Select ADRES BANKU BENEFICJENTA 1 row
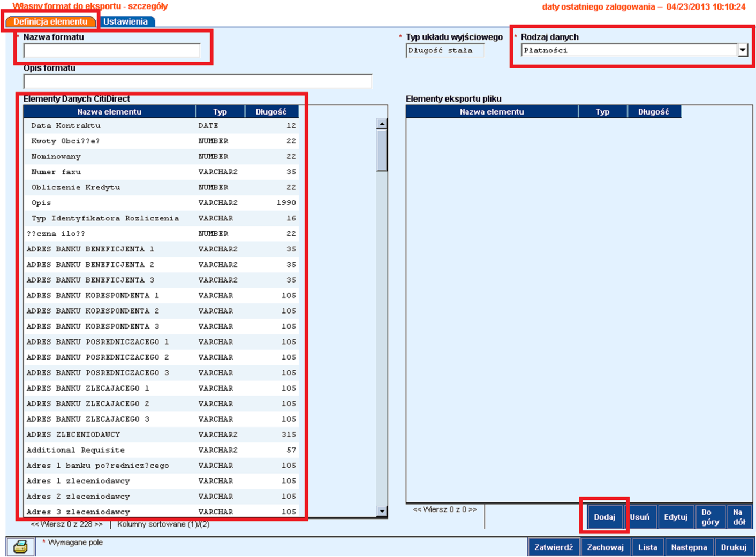 161,249
